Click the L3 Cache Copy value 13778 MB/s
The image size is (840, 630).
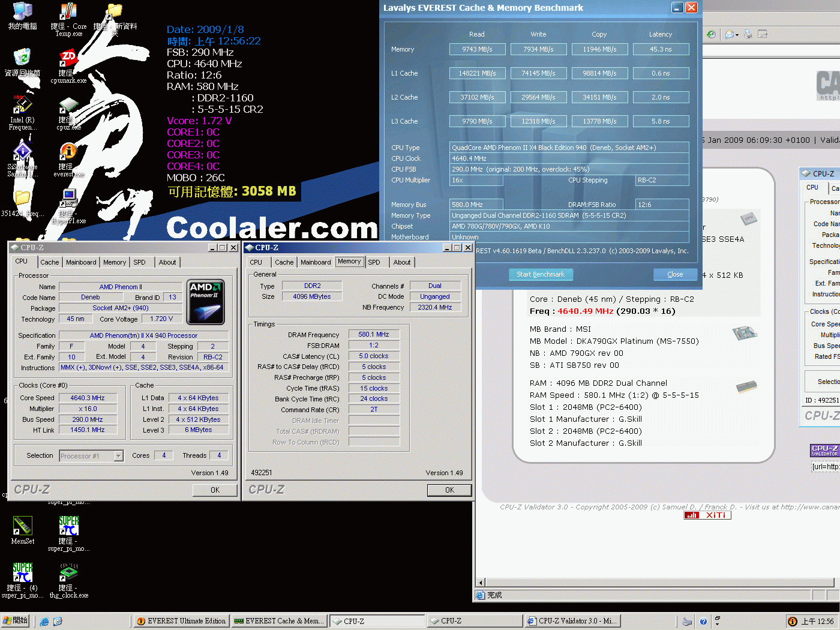[x=599, y=121]
